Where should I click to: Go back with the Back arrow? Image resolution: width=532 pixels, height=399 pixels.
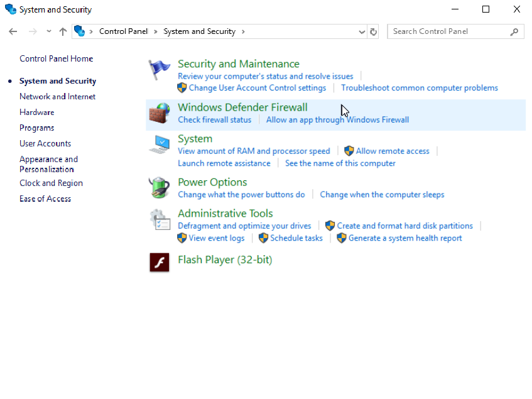(x=13, y=31)
